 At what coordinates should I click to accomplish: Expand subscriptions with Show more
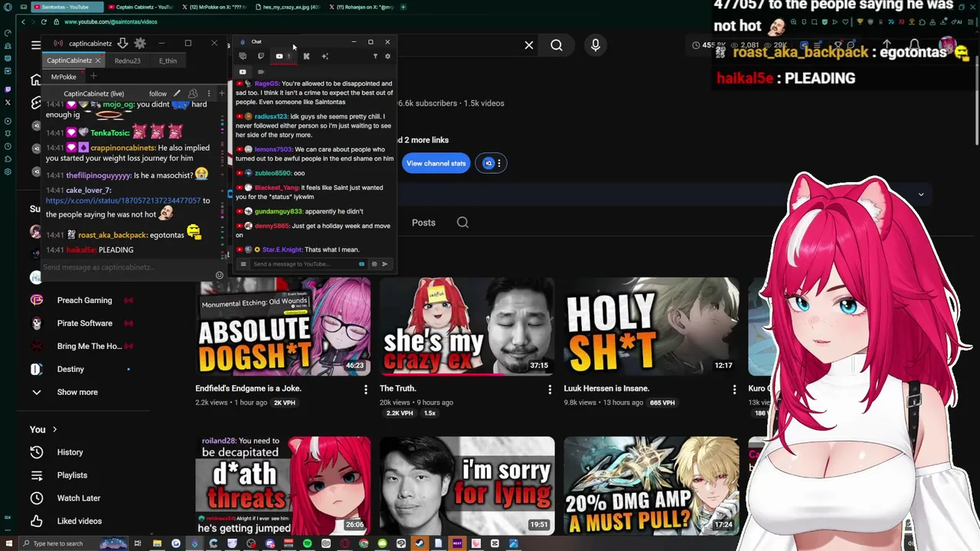pos(77,392)
